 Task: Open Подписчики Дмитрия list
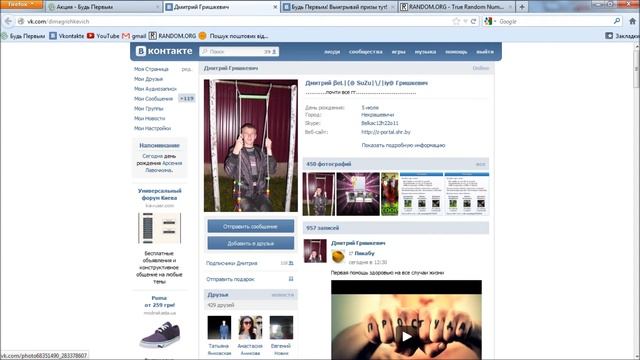(232, 263)
